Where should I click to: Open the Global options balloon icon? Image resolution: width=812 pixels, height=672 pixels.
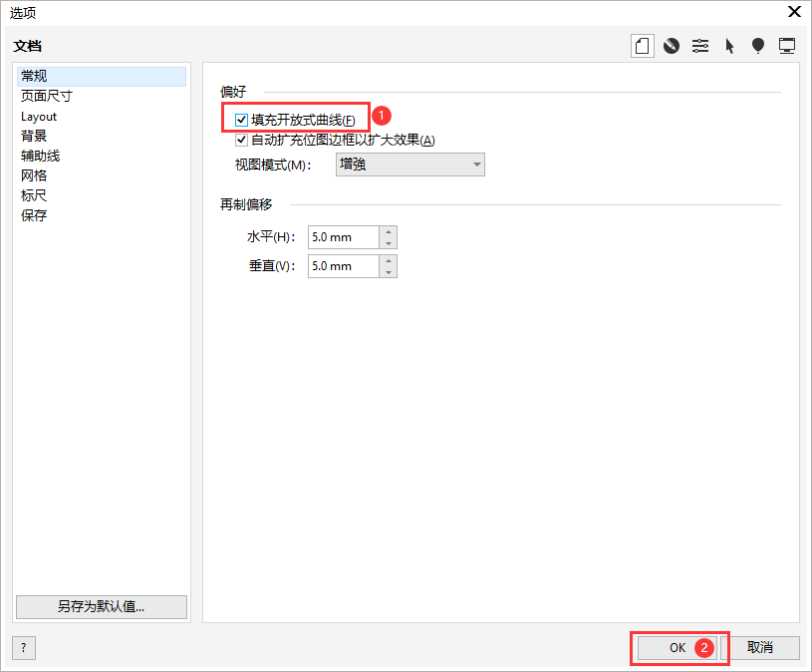click(758, 46)
